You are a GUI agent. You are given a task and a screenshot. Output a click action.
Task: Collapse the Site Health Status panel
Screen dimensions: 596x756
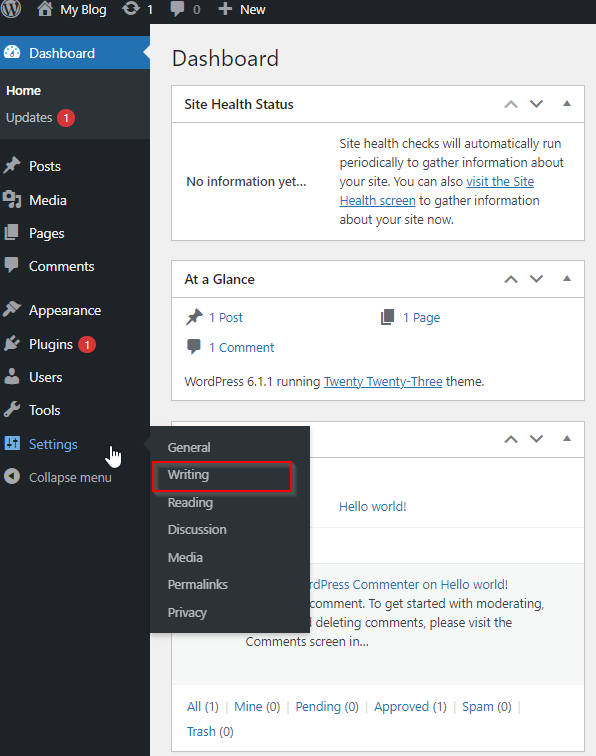click(567, 103)
